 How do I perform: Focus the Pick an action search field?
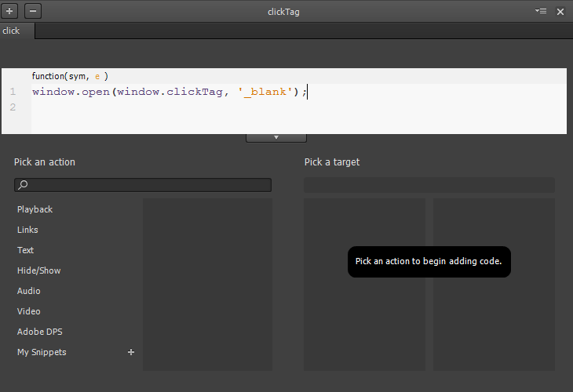click(x=143, y=185)
